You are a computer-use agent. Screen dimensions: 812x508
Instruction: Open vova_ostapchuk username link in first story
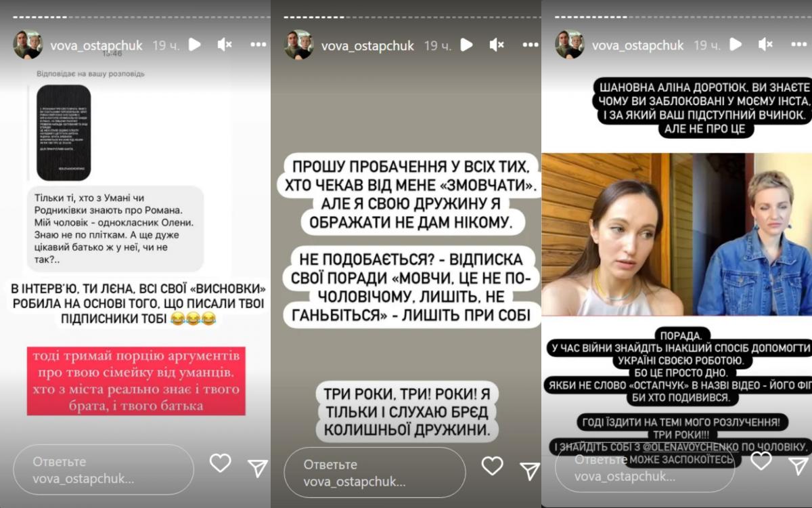pyautogui.click(x=96, y=45)
